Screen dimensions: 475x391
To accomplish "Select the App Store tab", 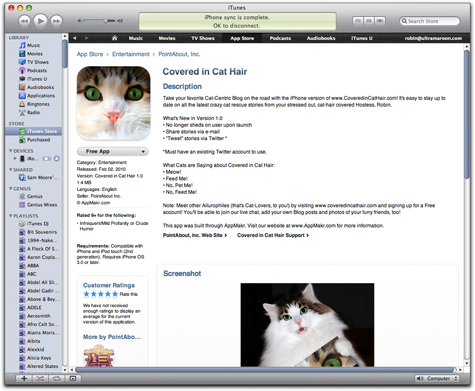I will (x=242, y=38).
